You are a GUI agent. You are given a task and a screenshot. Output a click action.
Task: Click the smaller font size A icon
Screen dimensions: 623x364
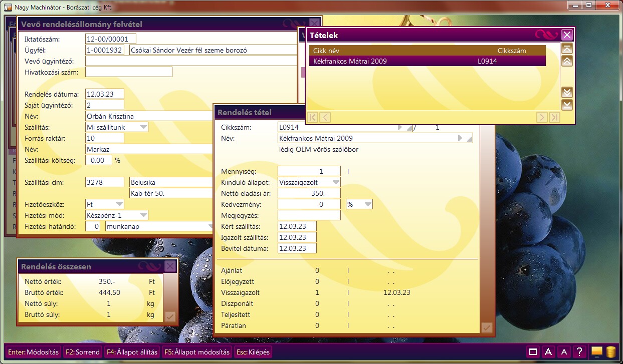pyautogui.click(x=564, y=352)
